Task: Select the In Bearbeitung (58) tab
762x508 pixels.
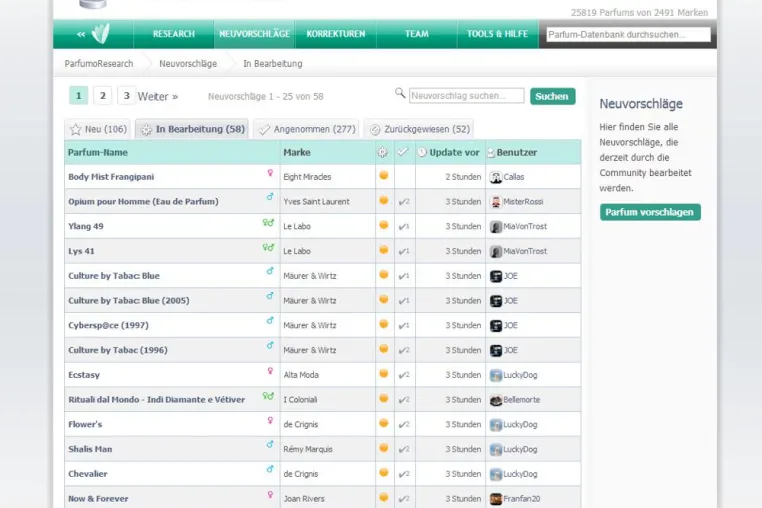Action: pos(192,129)
